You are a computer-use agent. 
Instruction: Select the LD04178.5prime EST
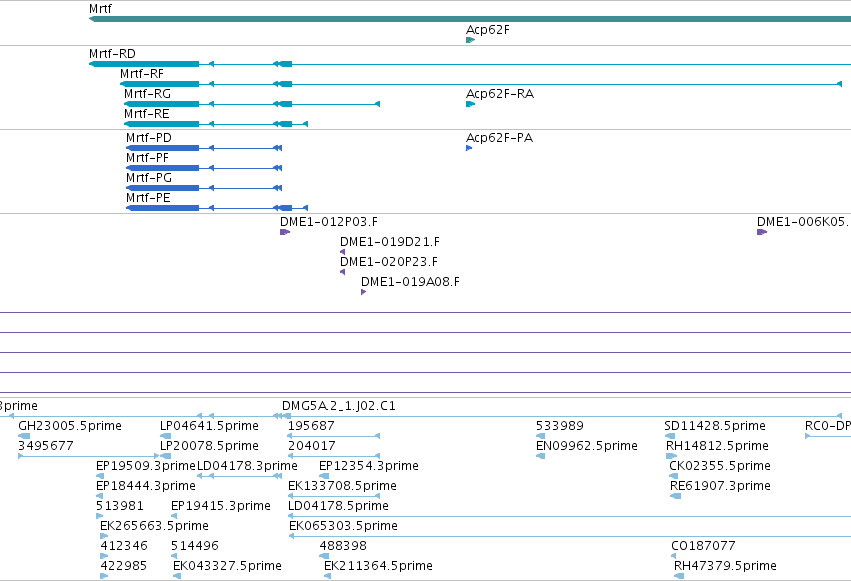[x=569, y=516]
